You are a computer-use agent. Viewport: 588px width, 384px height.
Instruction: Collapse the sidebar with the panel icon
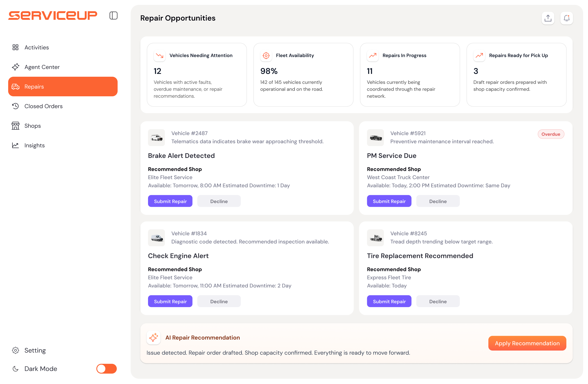click(x=113, y=16)
